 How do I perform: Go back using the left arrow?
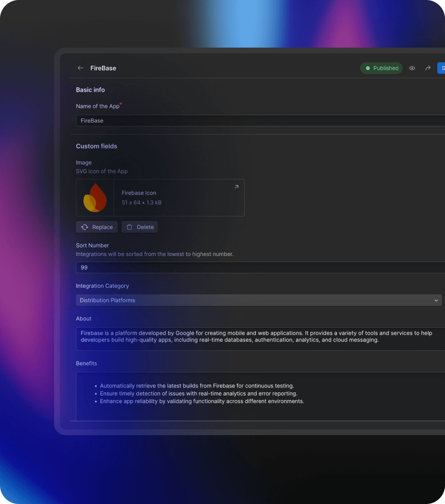click(x=80, y=68)
